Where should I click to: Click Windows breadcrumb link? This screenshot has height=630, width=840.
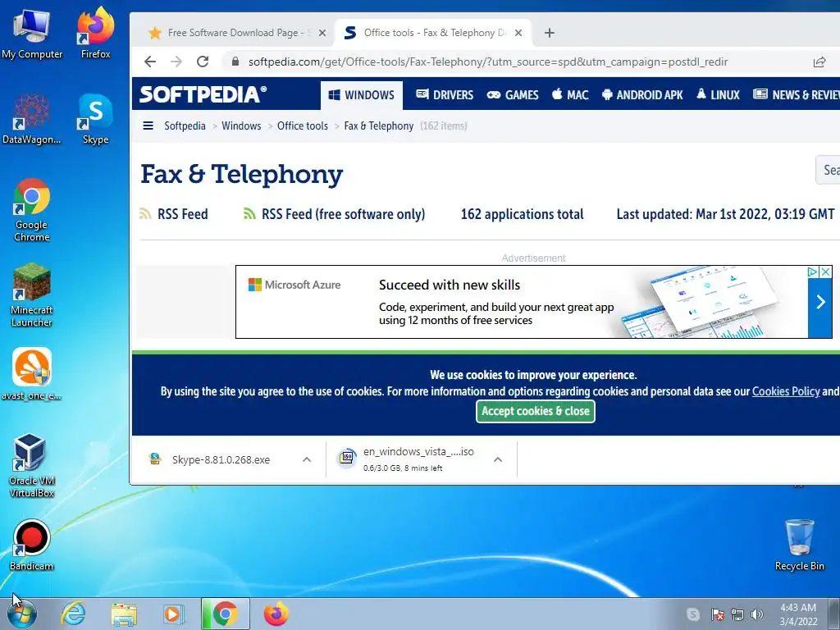click(x=242, y=126)
